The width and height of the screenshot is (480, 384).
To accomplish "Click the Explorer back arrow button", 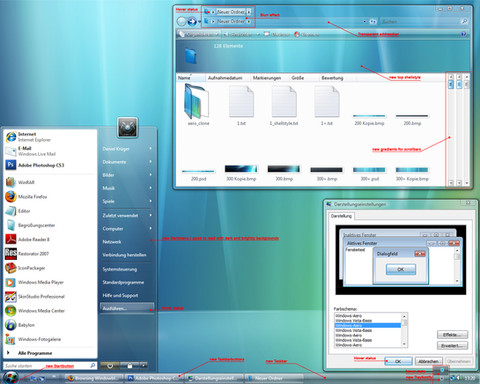I will point(182,22).
